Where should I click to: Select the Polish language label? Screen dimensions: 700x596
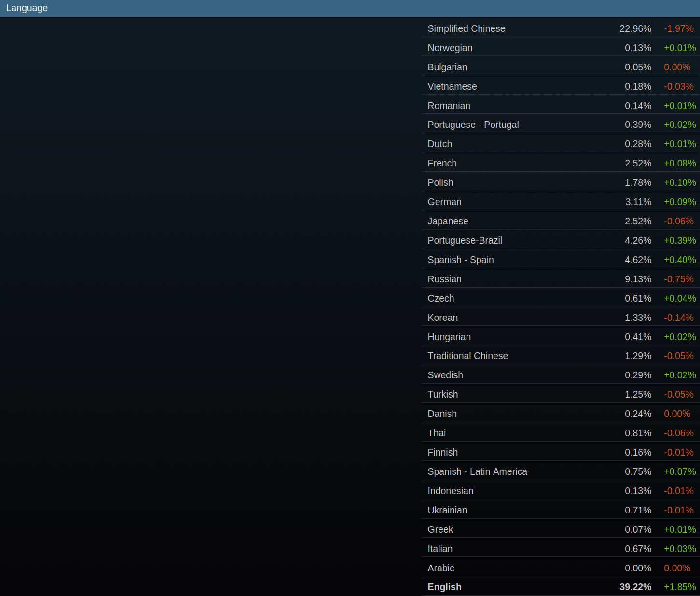pos(440,182)
